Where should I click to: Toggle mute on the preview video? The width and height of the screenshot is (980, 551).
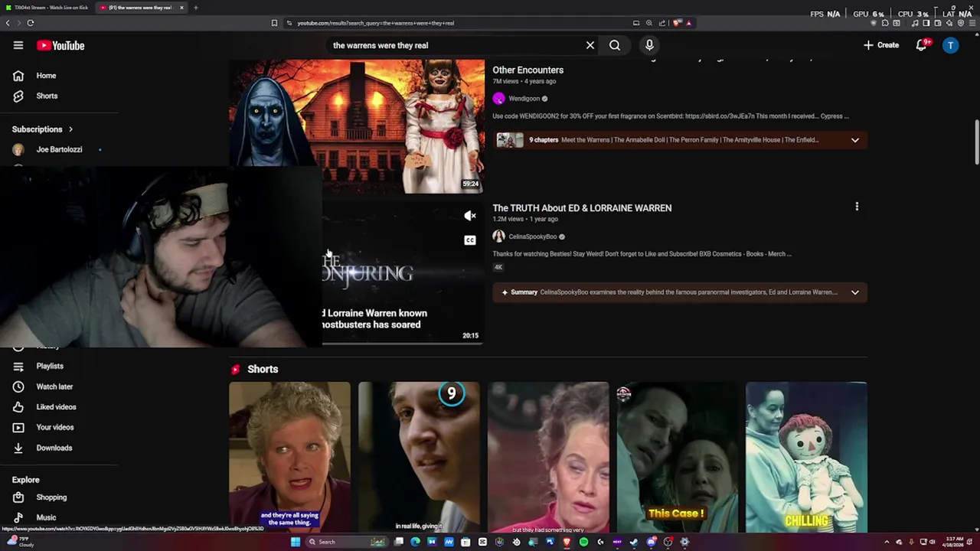(470, 216)
